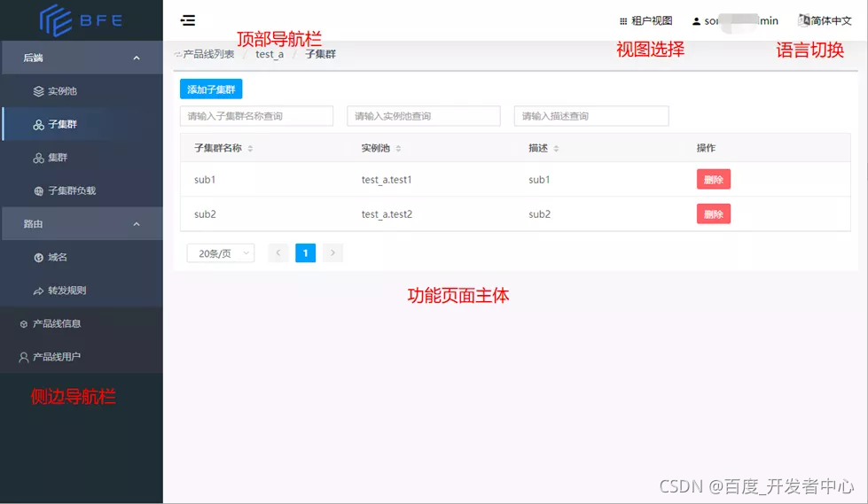Open 产品线列表 breadcrumb link
This screenshot has width=868, height=504.
tap(208, 54)
